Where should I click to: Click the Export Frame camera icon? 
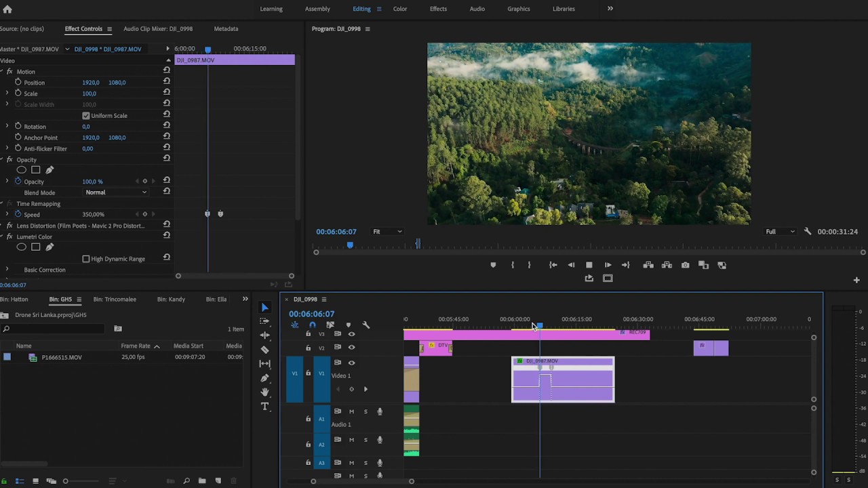click(x=685, y=265)
